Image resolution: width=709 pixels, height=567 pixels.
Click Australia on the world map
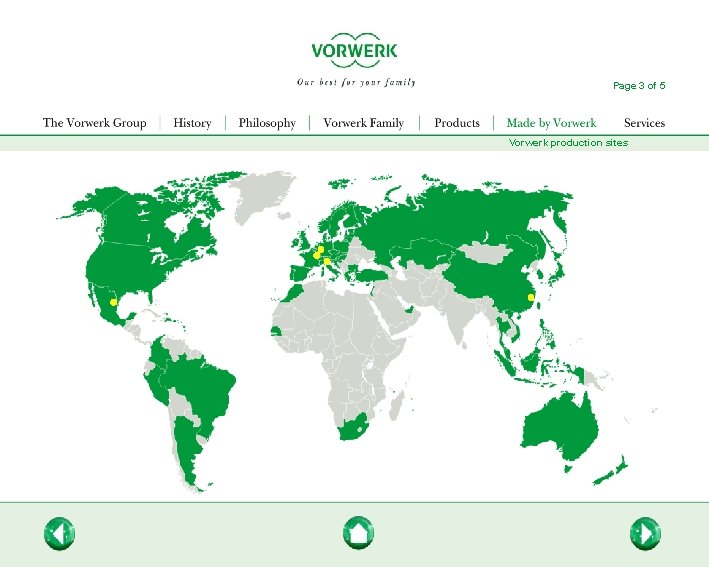tap(561, 427)
